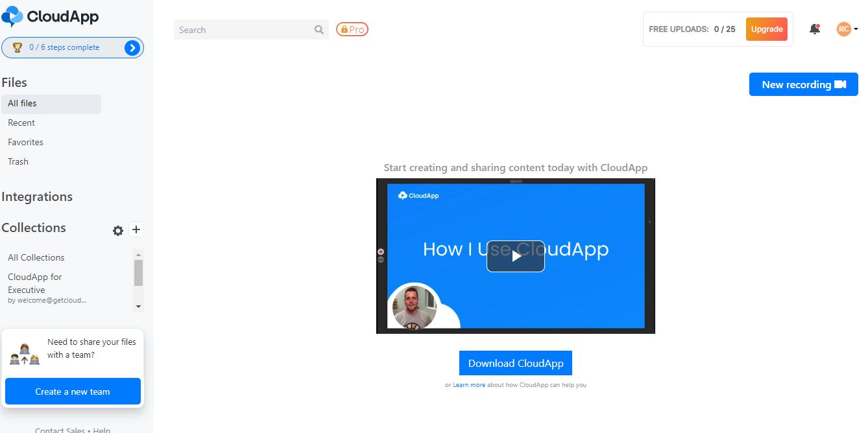Screen dimensions: 868x433
Task: Open Recent files
Action: [x=21, y=123]
